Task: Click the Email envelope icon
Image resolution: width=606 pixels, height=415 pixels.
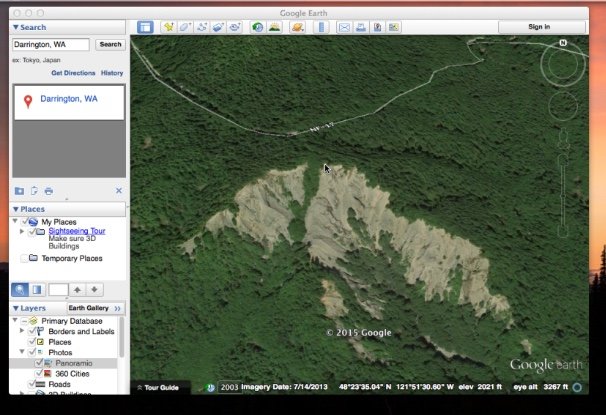Action: click(344, 27)
